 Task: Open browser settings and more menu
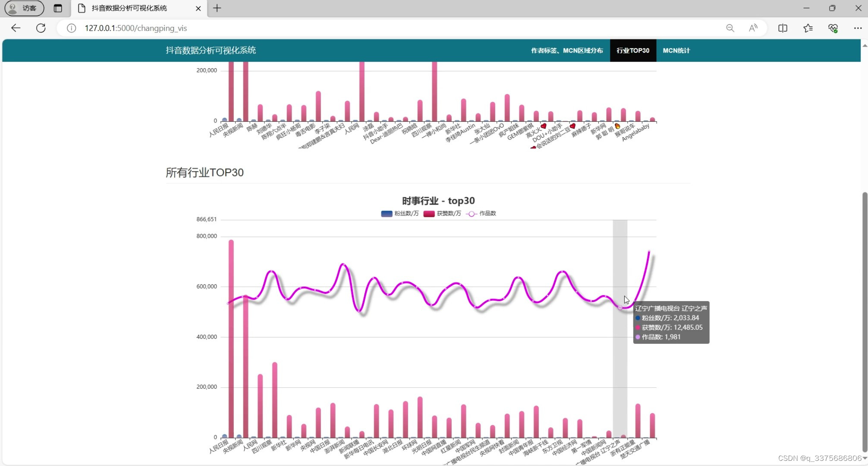858,28
